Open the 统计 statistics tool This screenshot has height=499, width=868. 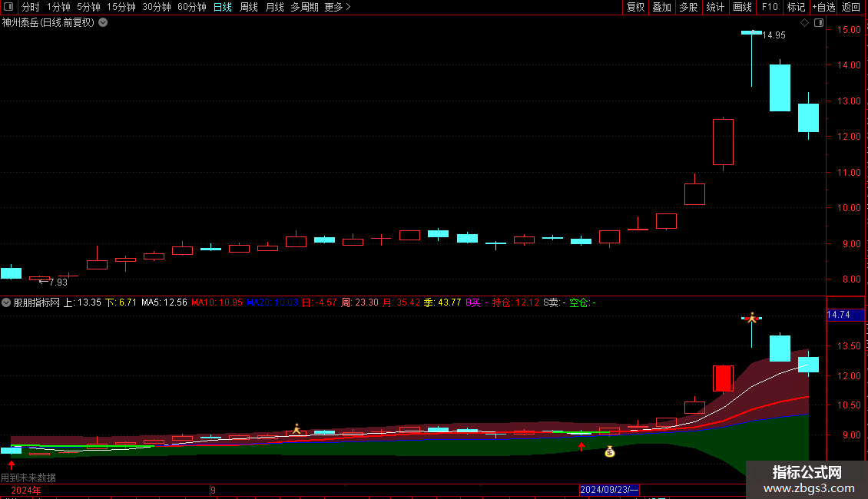pos(715,7)
